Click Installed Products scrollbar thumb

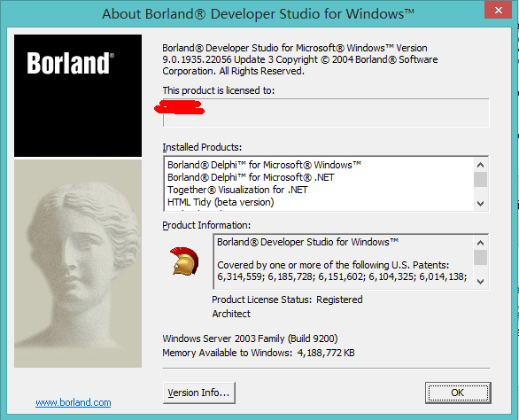tap(481, 179)
